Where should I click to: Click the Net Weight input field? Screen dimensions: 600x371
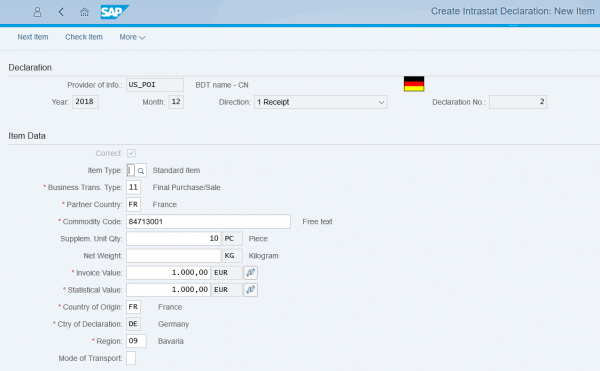click(174, 255)
